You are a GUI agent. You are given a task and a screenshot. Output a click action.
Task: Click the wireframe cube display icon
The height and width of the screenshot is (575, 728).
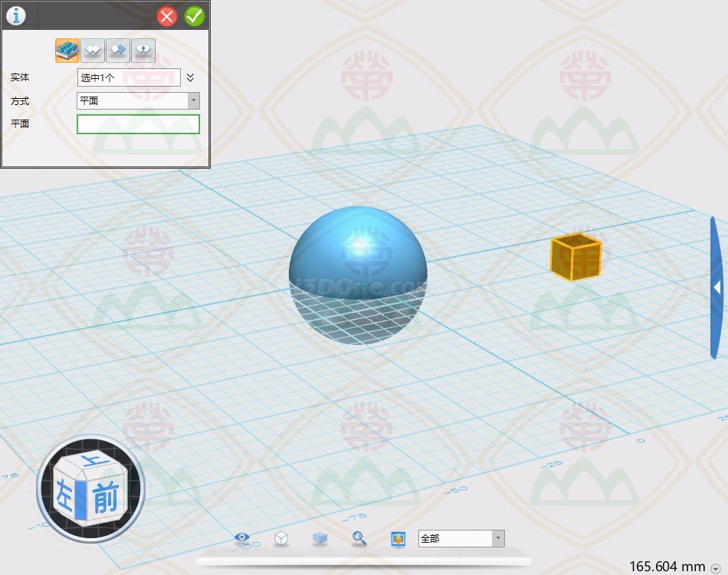click(x=281, y=538)
